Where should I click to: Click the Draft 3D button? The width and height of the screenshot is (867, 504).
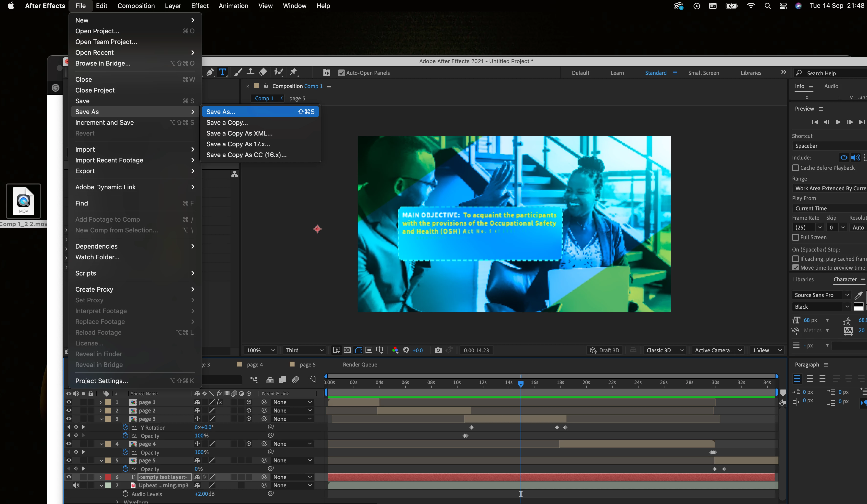(x=605, y=350)
